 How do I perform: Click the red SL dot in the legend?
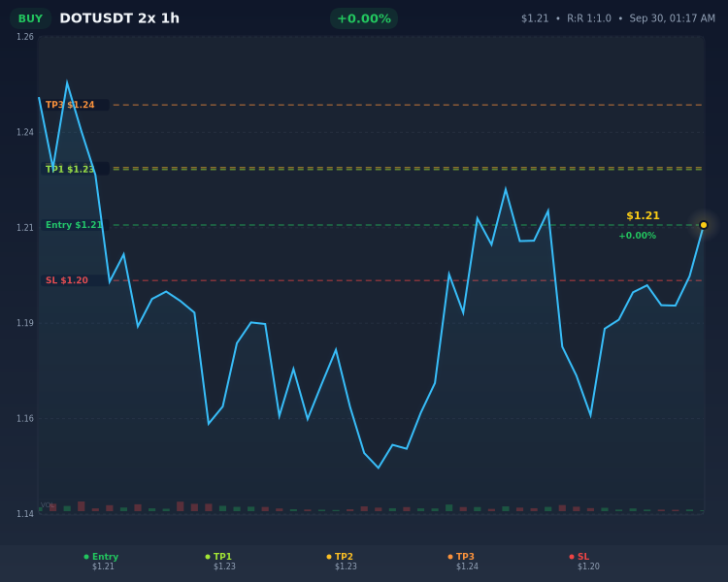572,557
